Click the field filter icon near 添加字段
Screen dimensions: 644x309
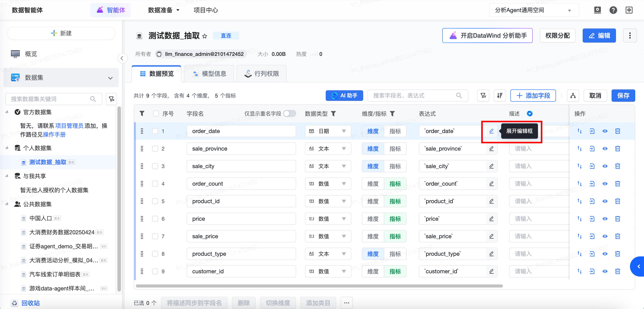pyautogui.click(x=483, y=95)
